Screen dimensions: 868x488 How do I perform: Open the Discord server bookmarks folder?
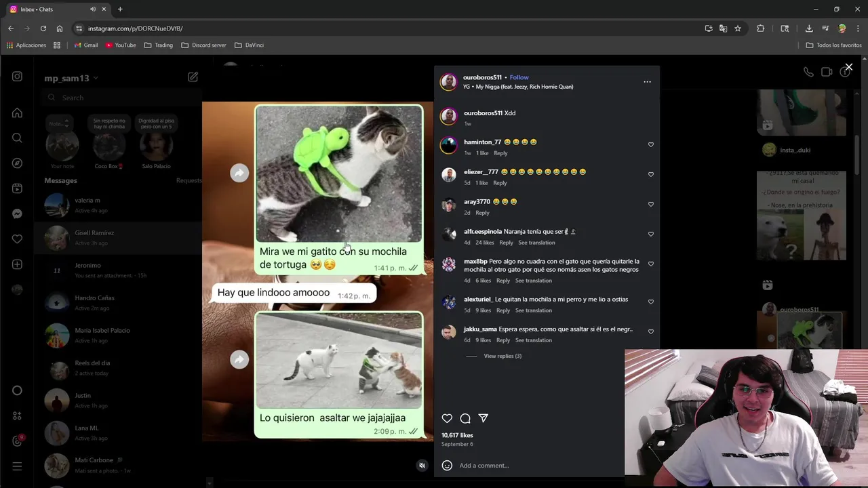coord(203,45)
